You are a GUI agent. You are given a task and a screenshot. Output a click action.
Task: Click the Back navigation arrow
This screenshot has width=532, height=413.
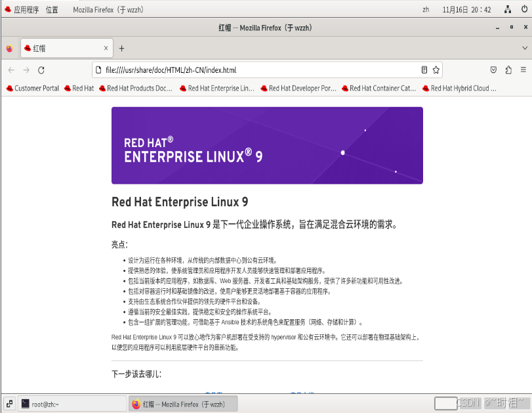click(x=10, y=70)
